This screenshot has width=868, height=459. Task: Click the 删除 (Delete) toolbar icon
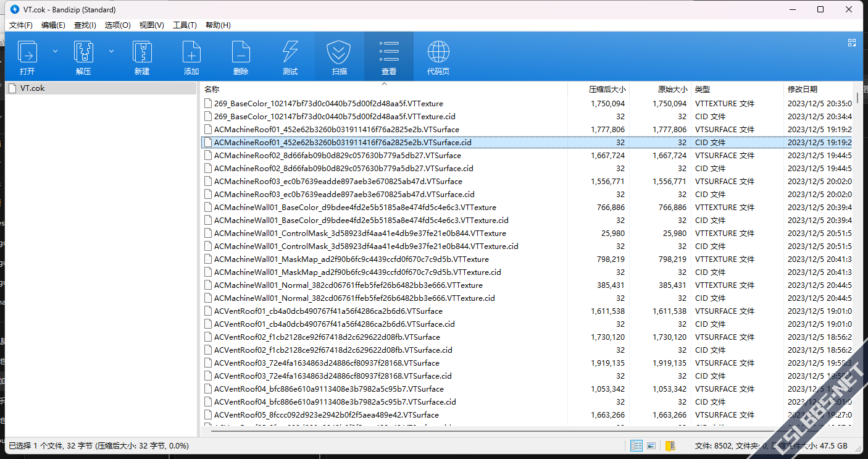click(x=241, y=56)
